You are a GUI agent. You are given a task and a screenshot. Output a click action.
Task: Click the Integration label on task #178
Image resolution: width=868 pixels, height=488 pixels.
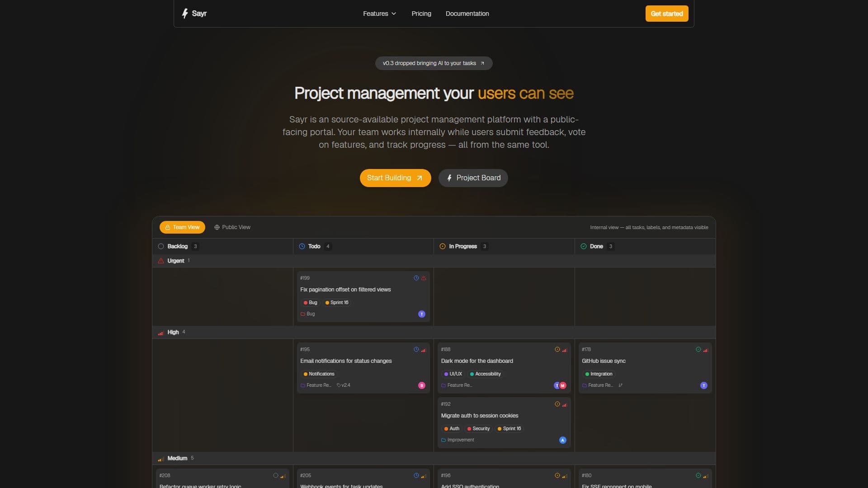tap(599, 374)
